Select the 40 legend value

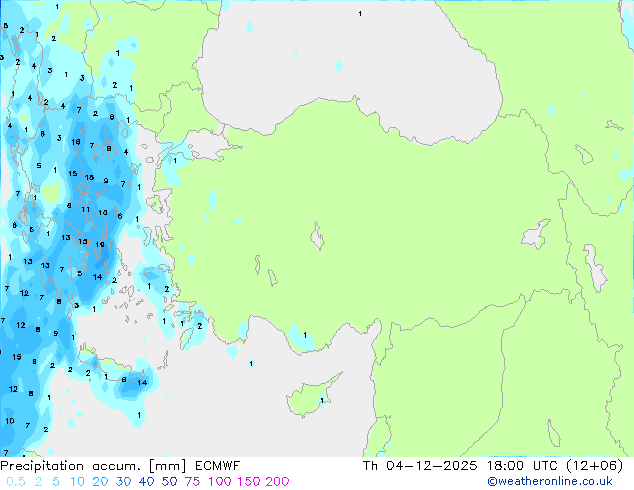coord(146,482)
